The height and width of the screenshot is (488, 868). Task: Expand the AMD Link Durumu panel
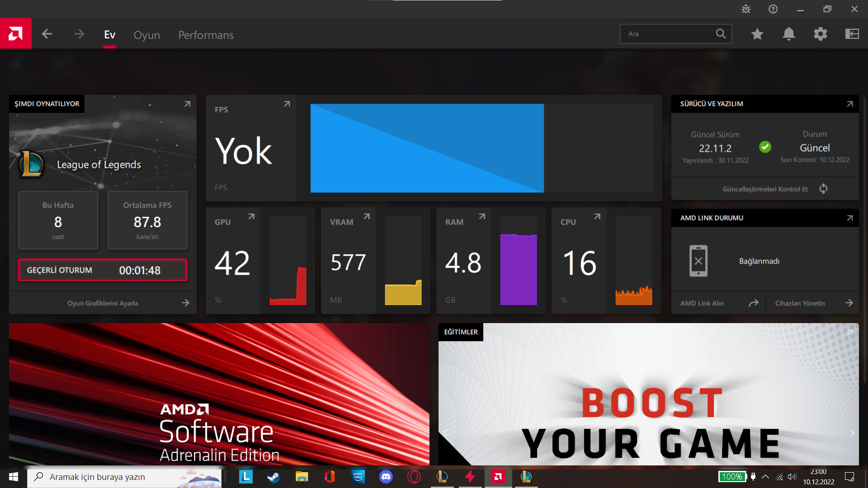tap(850, 218)
